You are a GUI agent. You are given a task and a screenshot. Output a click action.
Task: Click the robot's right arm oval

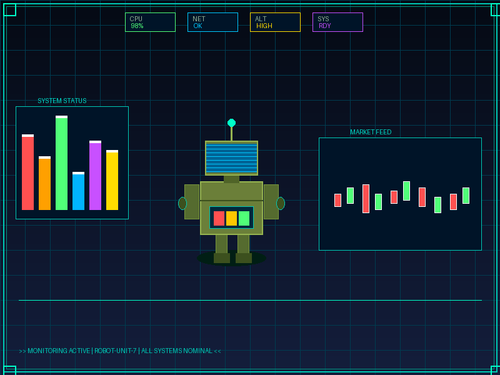click(281, 203)
